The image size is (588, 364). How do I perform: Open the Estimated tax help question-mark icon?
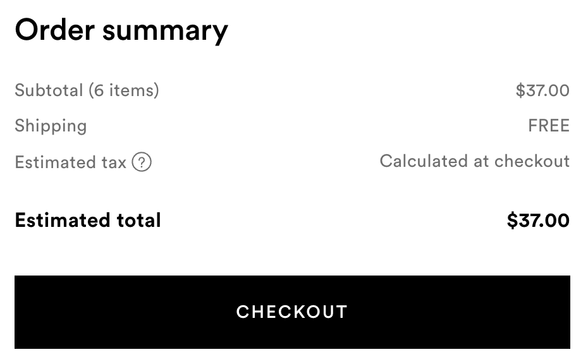tap(142, 162)
